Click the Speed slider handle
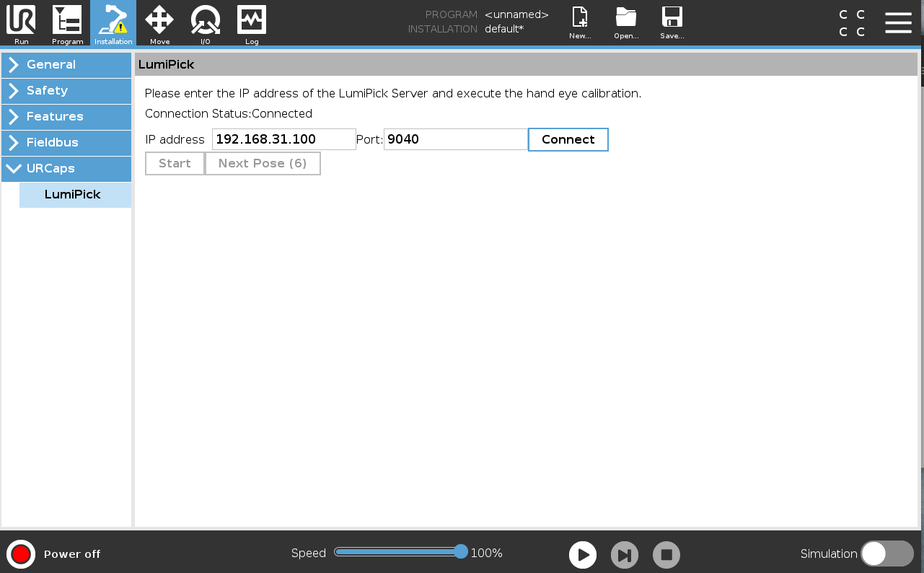Screen dimensions: 924x573 tap(461, 552)
